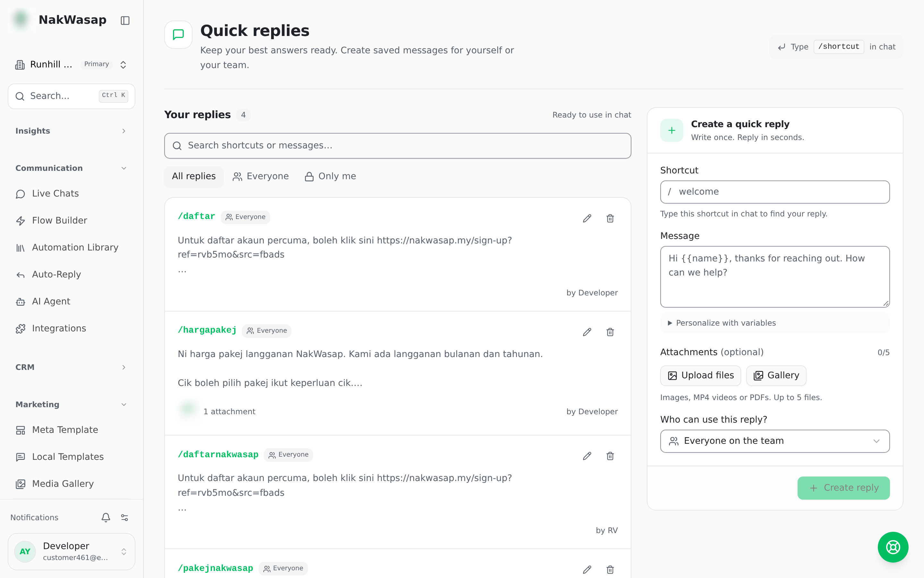Click the Ctrl K shortcut hint
924x578 pixels.
coord(113,96)
